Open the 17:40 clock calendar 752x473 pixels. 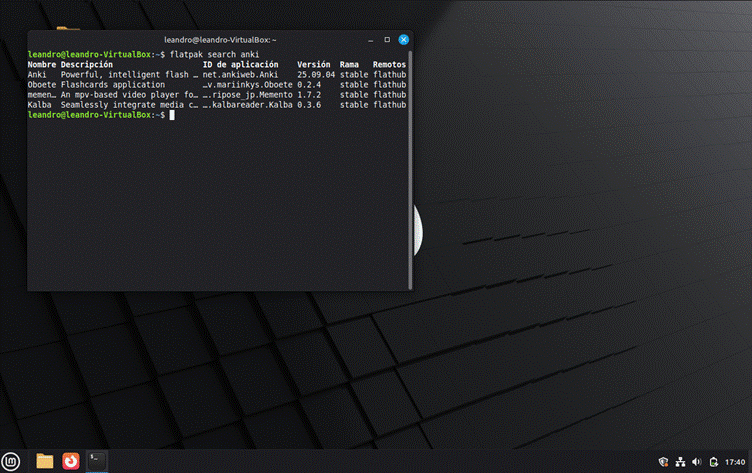pyautogui.click(x=735, y=462)
